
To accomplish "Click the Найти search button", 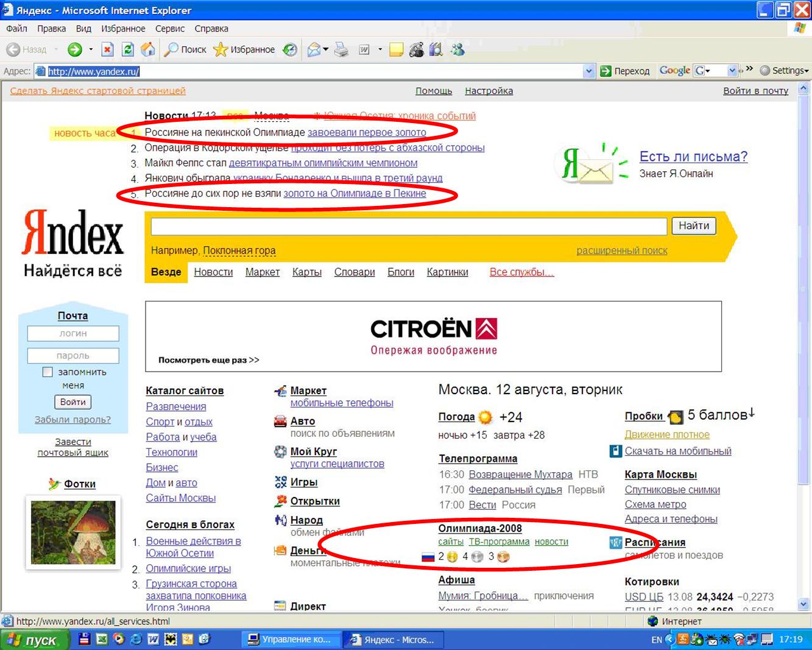I will (x=694, y=226).
